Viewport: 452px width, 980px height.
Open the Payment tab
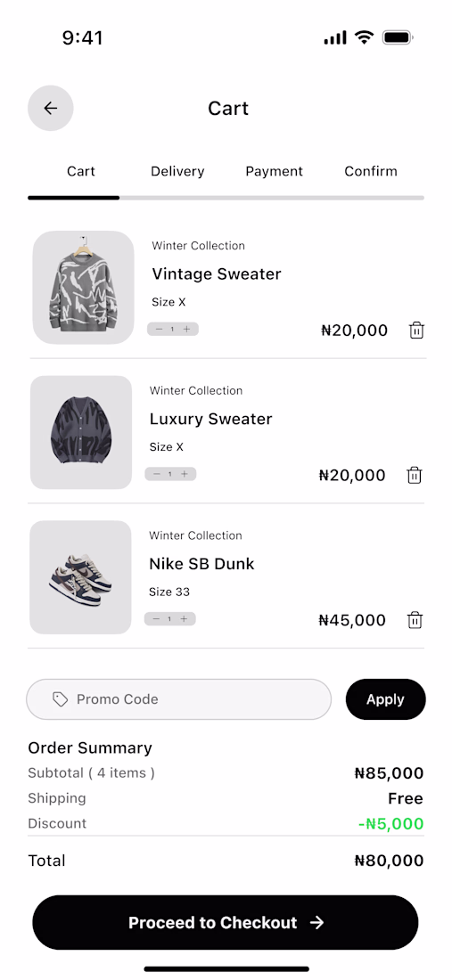tap(274, 171)
